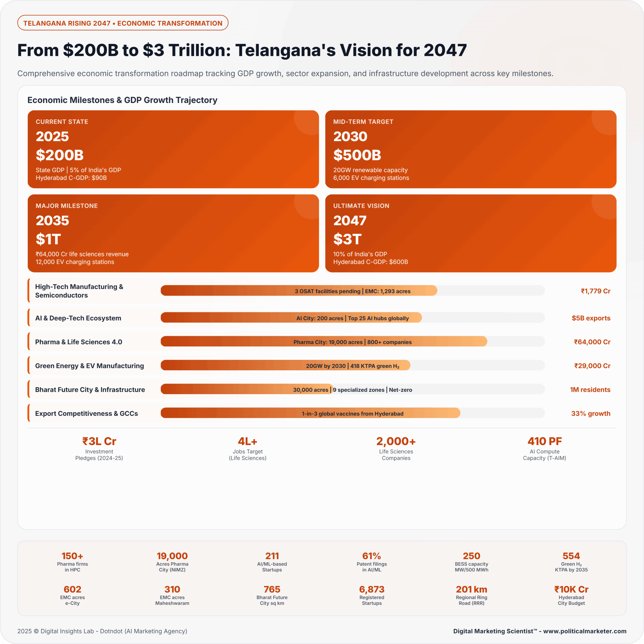Click the Telangana Rising 2047 header badge
Viewport: 644px width, 644px height.
pos(123,23)
